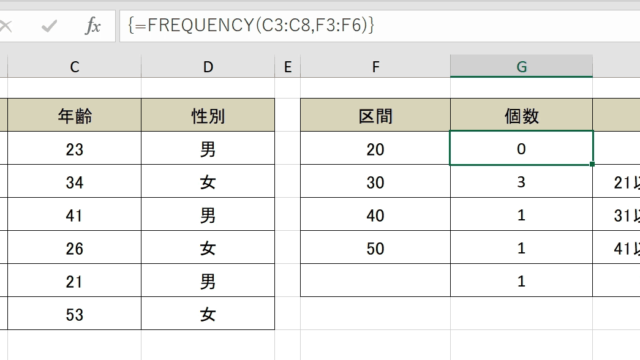Image resolution: width=640 pixels, height=360 pixels.
Task: Click the 性別 header cell
Action: (208, 116)
